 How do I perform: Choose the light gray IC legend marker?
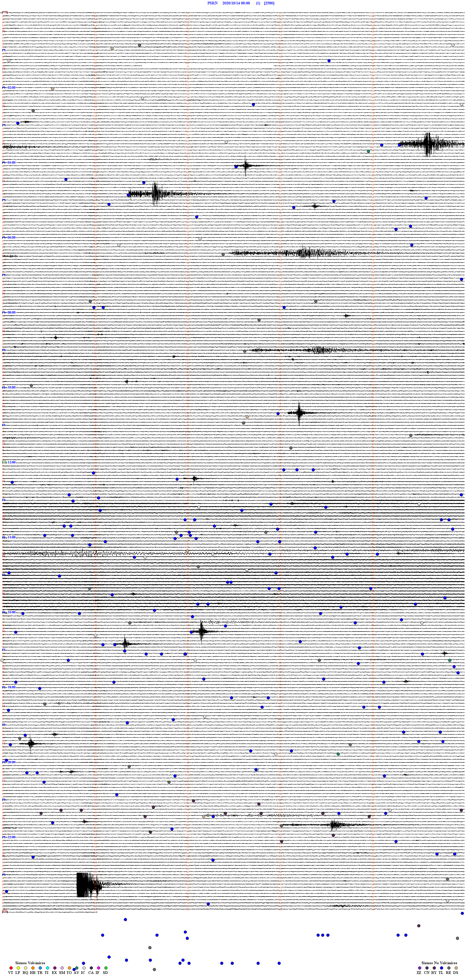pos(84,968)
